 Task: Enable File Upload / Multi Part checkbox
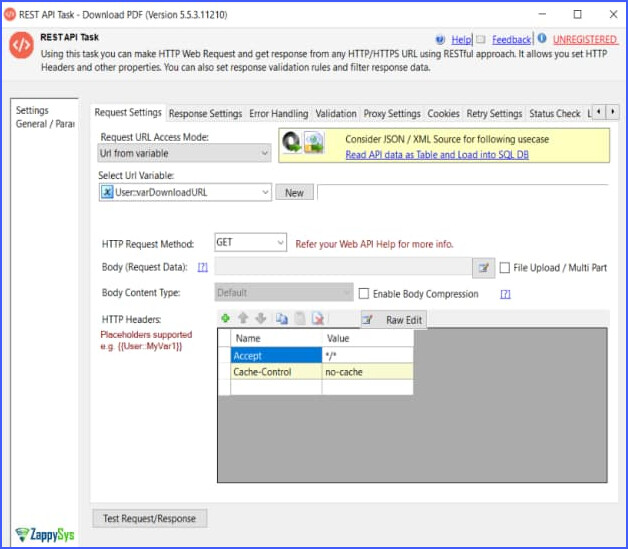505,267
